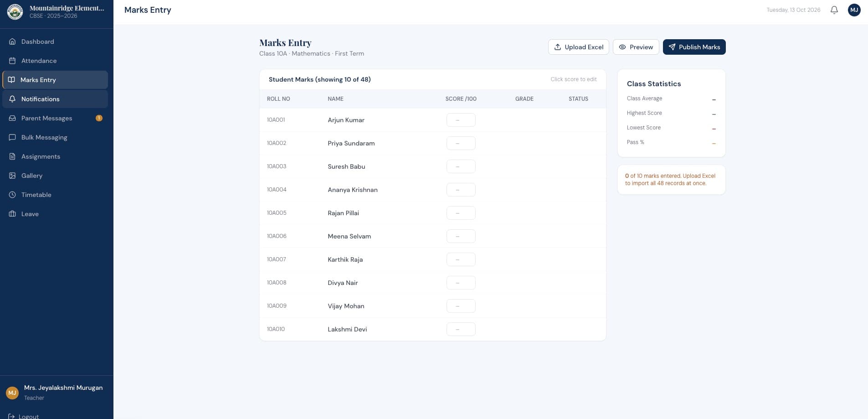Click the Parent Messages inbox icon

12,118
